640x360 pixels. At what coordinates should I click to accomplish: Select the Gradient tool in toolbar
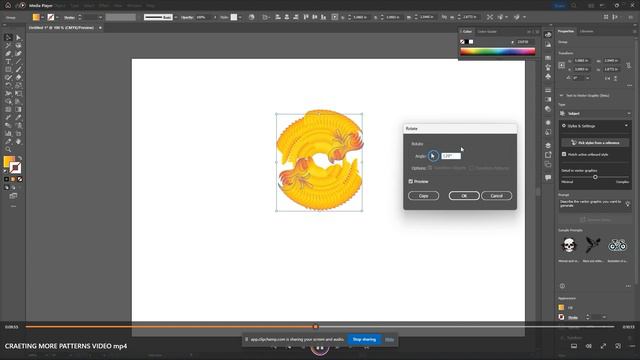coord(18,109)
